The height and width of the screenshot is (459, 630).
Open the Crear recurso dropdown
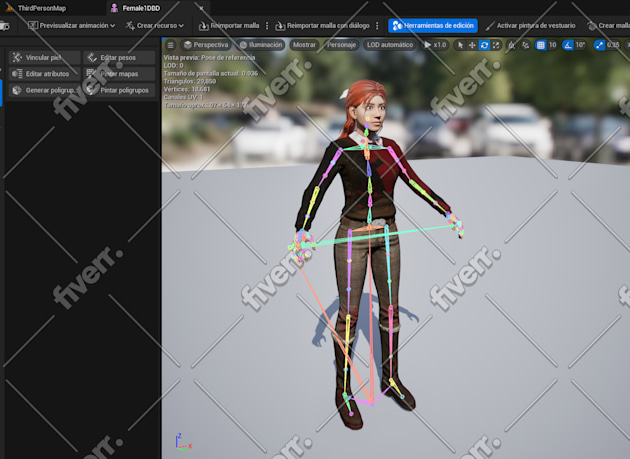(155, 25)
